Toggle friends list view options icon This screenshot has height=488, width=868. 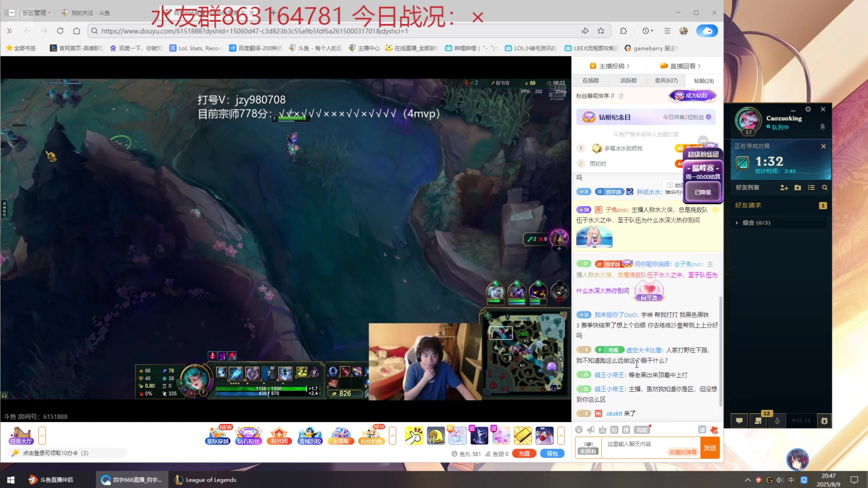(811, 188)
